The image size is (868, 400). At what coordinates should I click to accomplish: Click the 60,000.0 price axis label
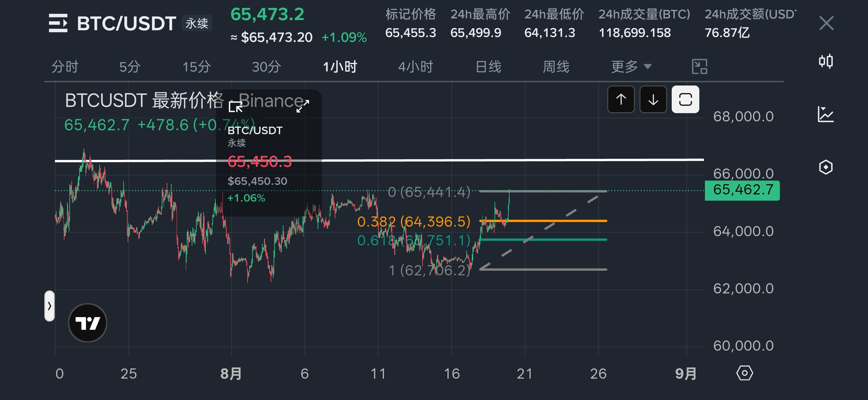(x=743, y=346)
